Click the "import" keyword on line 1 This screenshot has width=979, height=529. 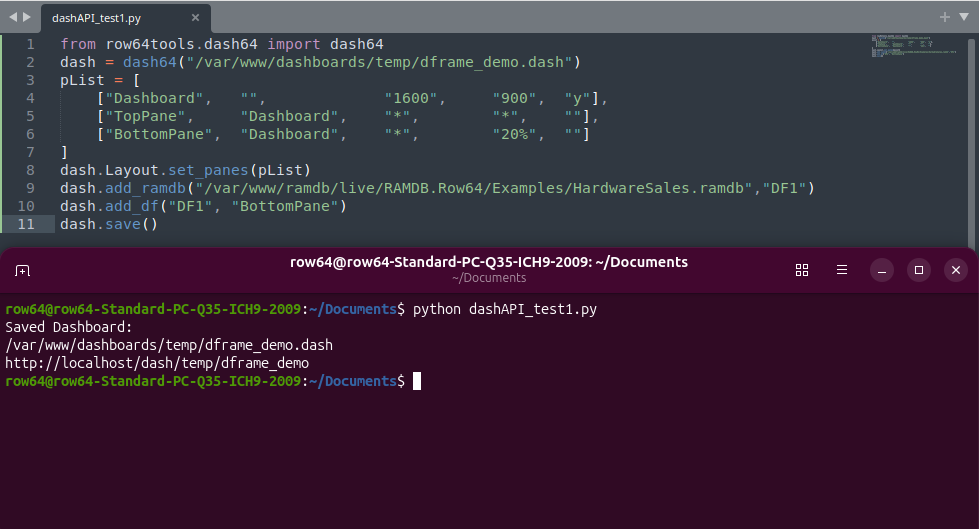click(293, 44)
